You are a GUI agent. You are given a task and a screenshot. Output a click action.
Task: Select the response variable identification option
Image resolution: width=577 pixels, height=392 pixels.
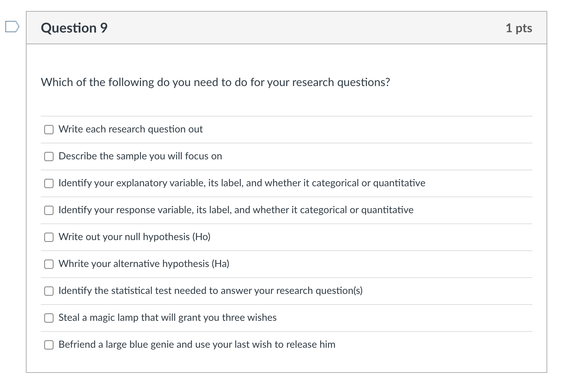point(49,210)
